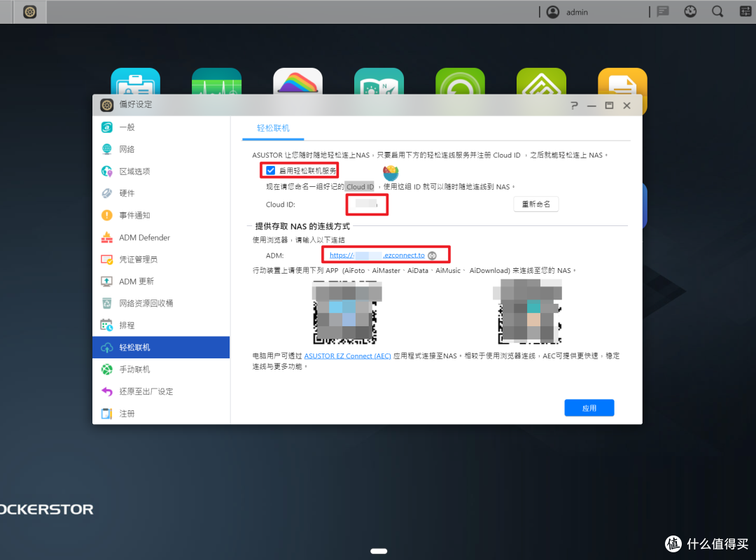The image size is (756, 560).
Task: Click the admin account entry in the top bar
Action: click(577, 12)
